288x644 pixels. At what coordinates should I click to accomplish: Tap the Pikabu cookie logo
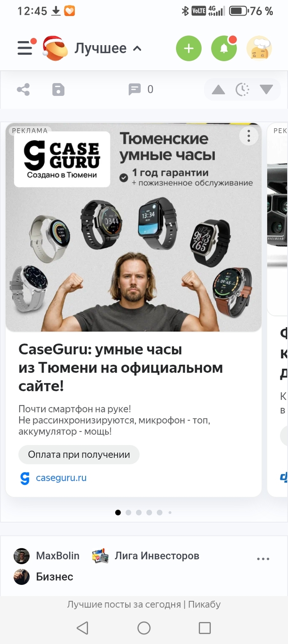[x=55, y=48]
